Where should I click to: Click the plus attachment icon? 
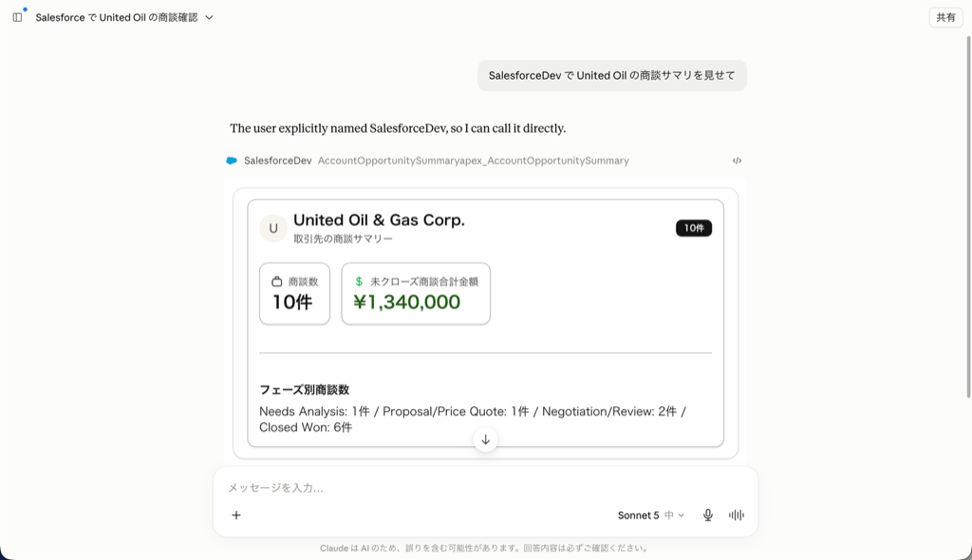(x=236, y=514)
